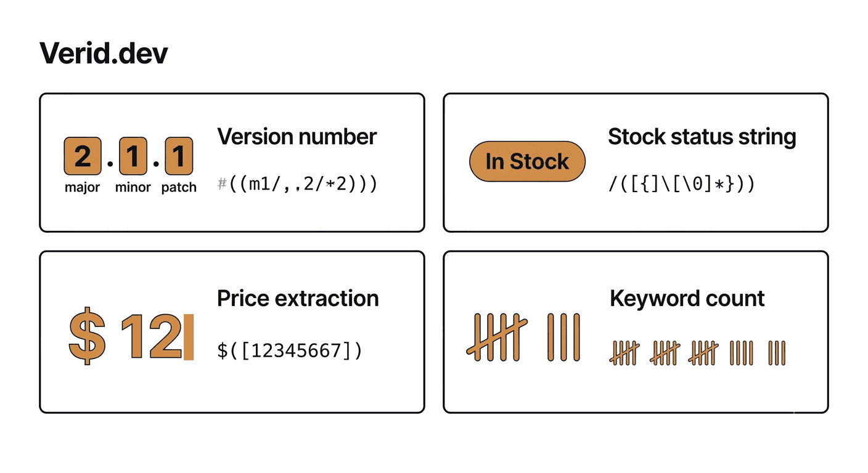This screenshot has width=868, height=473.
Task: Click the patch version digit box
Action: 179,156
